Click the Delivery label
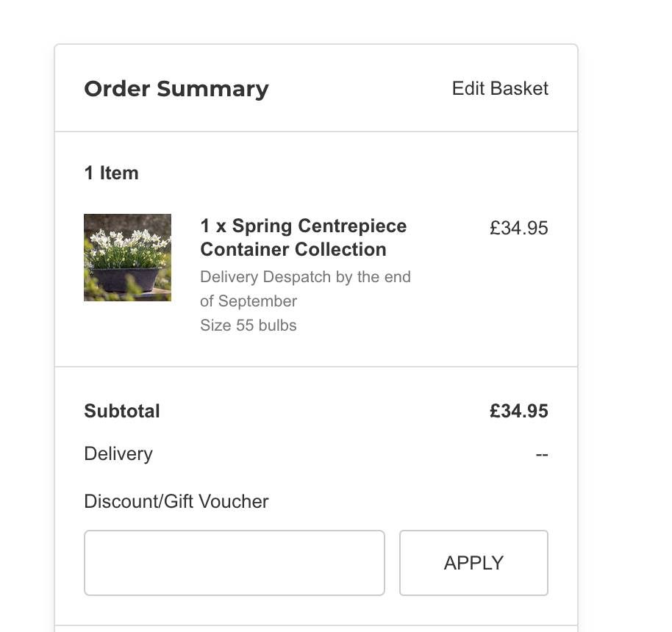The height and width of the screenshot is (632, 672). tap(118, 453)
